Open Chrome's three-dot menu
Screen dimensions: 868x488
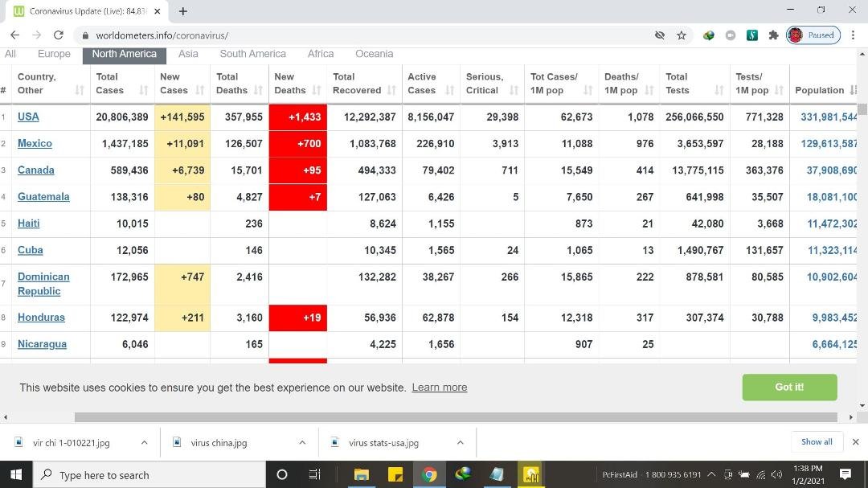click(x=853, y=35)
